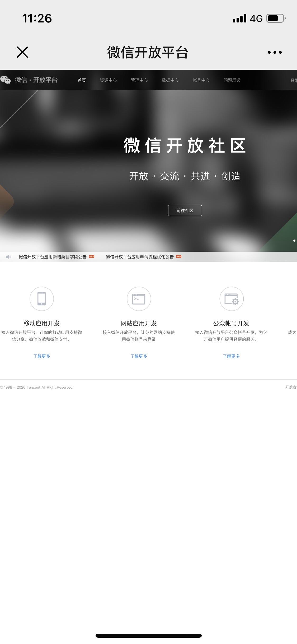Open the 资源中心 menu item

coord(108,80)
